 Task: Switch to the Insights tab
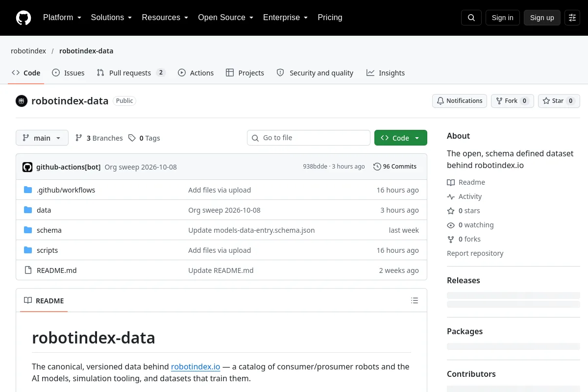pyautogui.click(x=386, y=73)
